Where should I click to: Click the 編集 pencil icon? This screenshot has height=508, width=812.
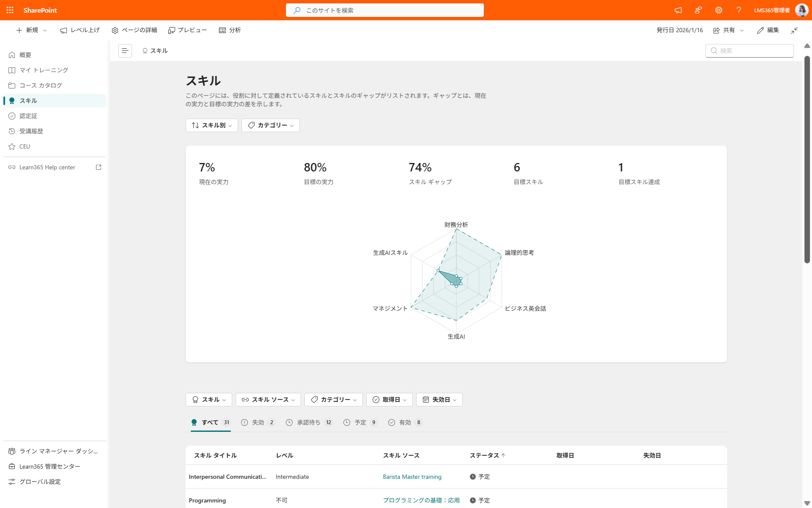tap(760, 30)
